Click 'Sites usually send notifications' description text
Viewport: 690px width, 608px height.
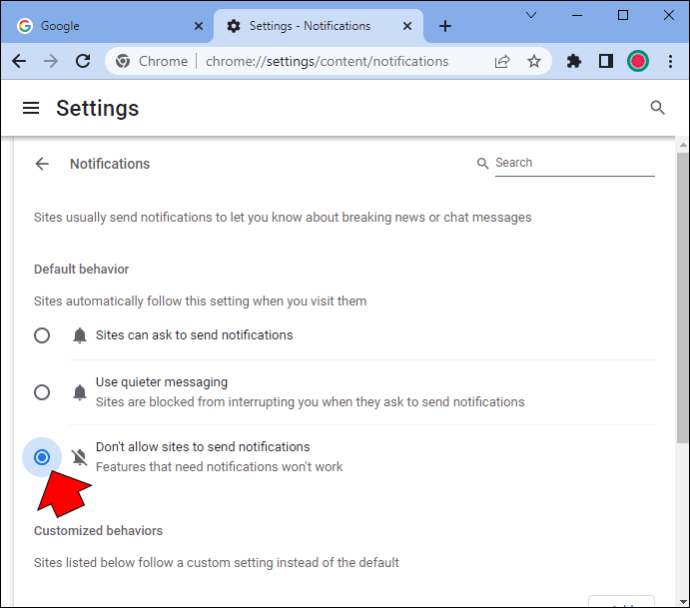pyautogui.click(x=283, y=217)
